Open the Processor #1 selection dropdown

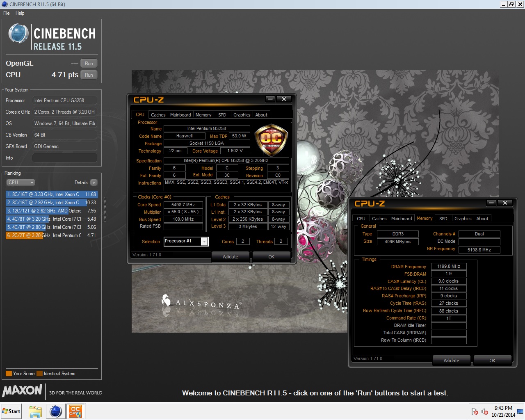click(x=186, y=241)
